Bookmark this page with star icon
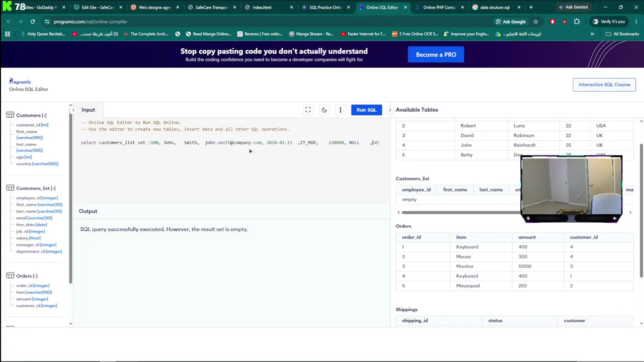The image size is (644, 362). click(535, 22)
